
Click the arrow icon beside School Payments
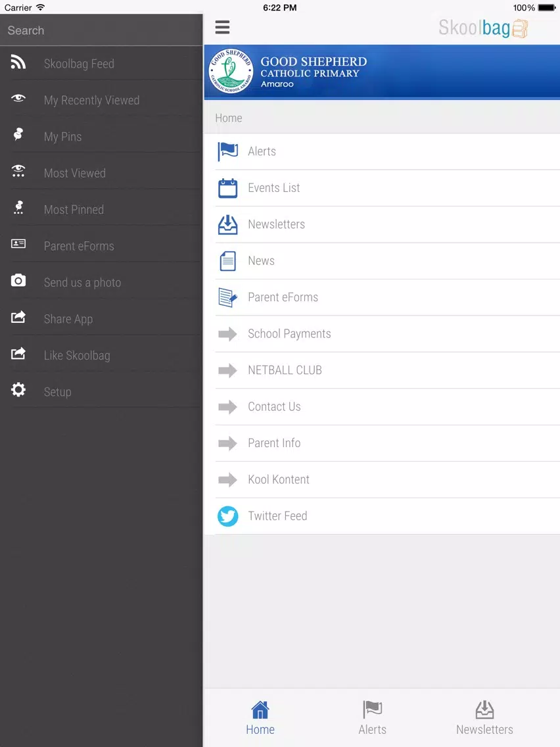(227, 334)
